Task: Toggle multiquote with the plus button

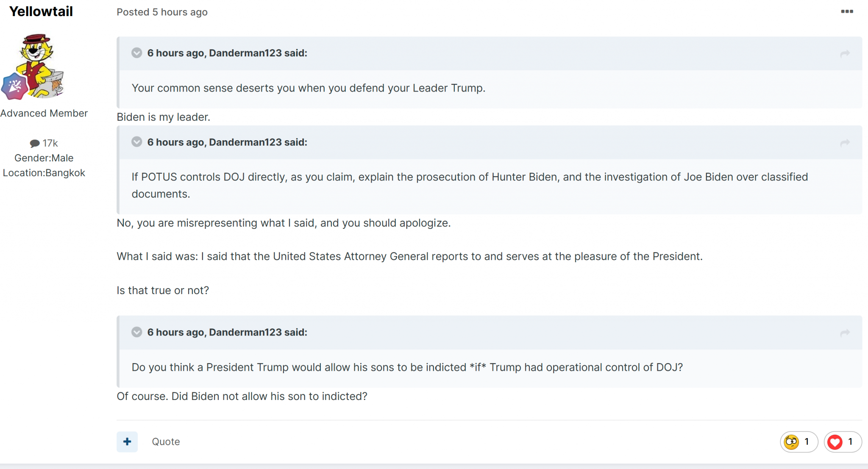Action: pyautogui.click(x=127, y=442)
